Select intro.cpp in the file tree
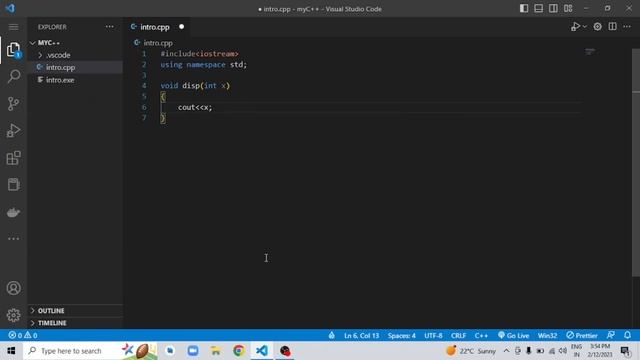 (x=75, y=67)
